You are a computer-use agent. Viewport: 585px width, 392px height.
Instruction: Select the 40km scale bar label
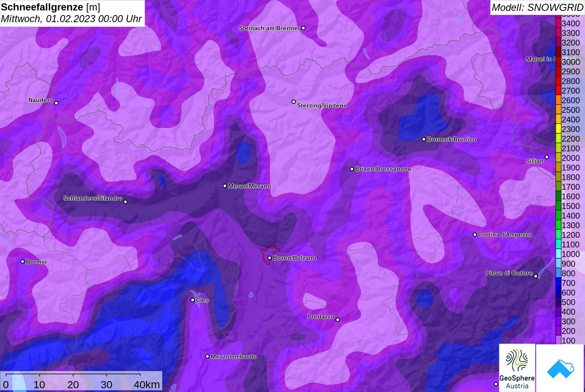[147, 384]
